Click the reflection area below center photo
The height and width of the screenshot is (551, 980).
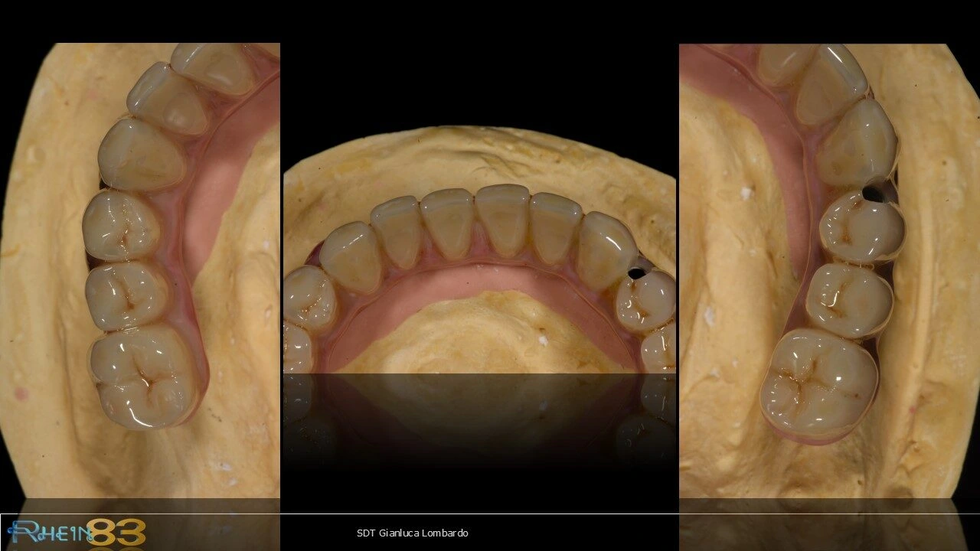click(x=479, y=429)
